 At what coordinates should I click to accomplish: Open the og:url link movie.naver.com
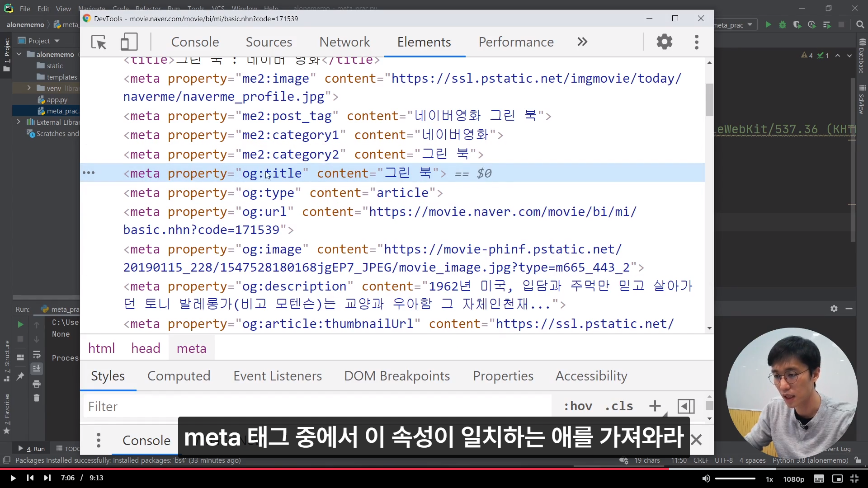(380, 221)
